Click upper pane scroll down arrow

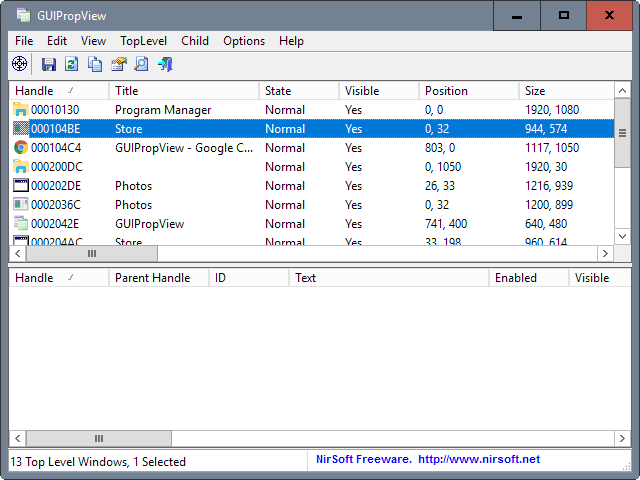point(622,236)
